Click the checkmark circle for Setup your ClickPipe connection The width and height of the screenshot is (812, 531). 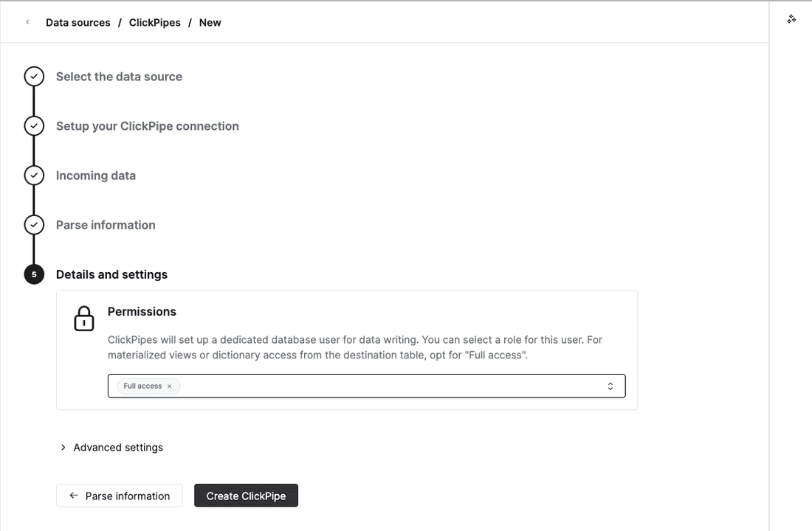pos(34,126)
